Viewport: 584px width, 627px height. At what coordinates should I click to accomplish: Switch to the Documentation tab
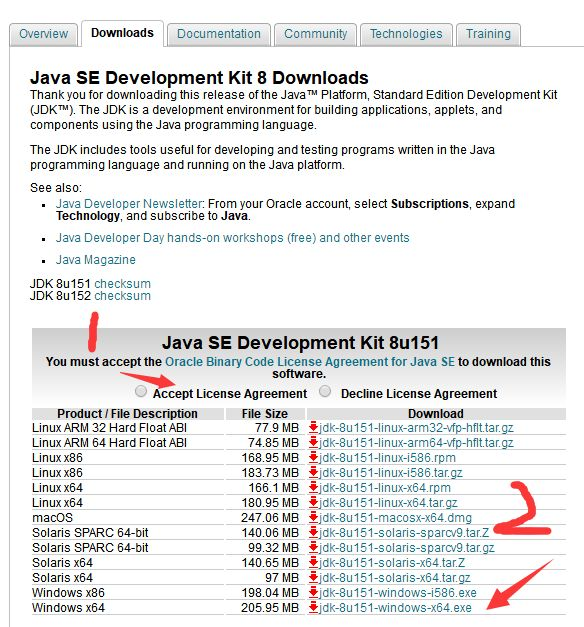tap(219, 34)
